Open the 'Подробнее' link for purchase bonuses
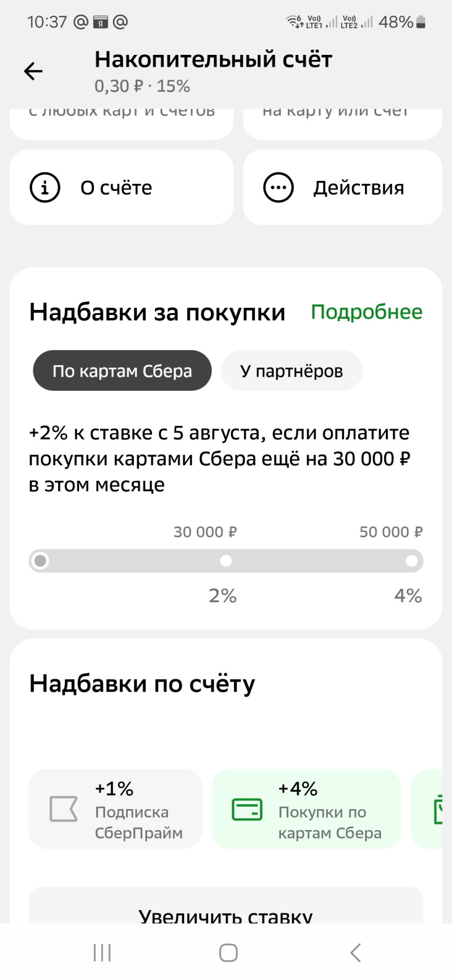This screenshot has height=980, width=452. coord(367,312)
